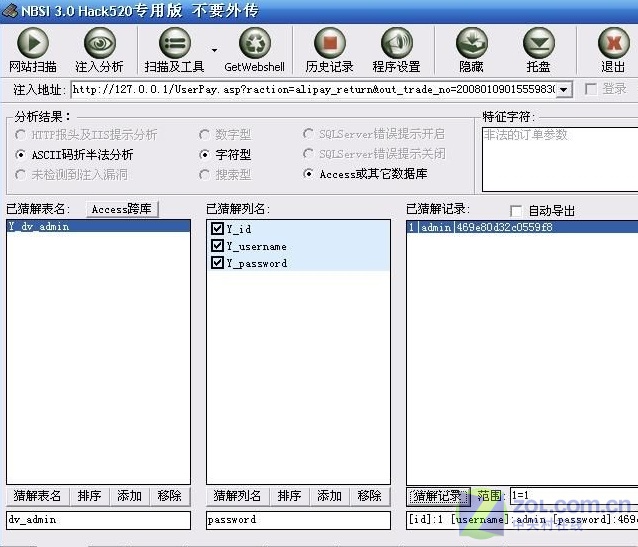Toggle the 登录 checkbox
Screen dimensions: 638x547
tap(590, 89)
